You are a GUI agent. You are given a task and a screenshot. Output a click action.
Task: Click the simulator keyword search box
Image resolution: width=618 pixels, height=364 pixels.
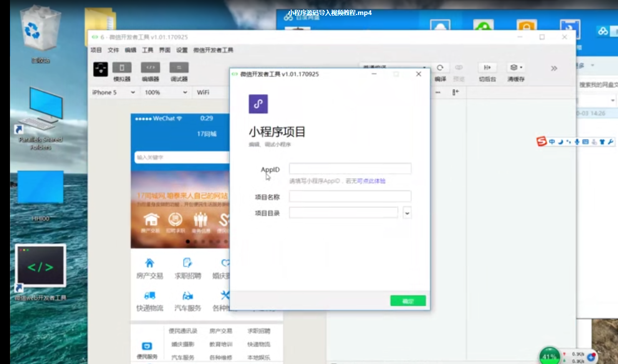(x=182, y=157)
